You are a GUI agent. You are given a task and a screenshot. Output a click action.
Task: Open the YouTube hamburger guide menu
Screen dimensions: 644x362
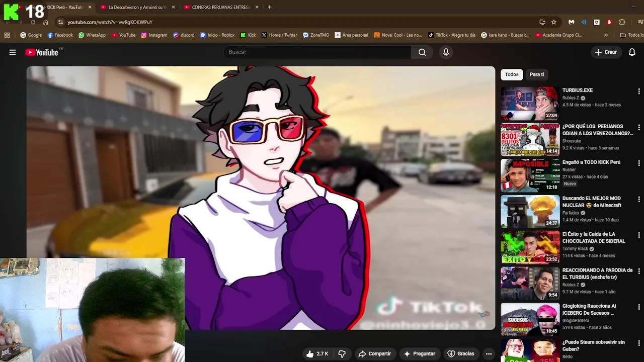pyautogui.click(x=13, y=52)
